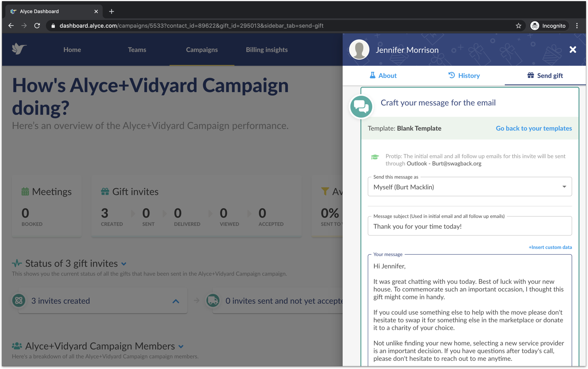Bookmark this page with star icon
Viewport: 588px width, 369px height.
[518, 26]
